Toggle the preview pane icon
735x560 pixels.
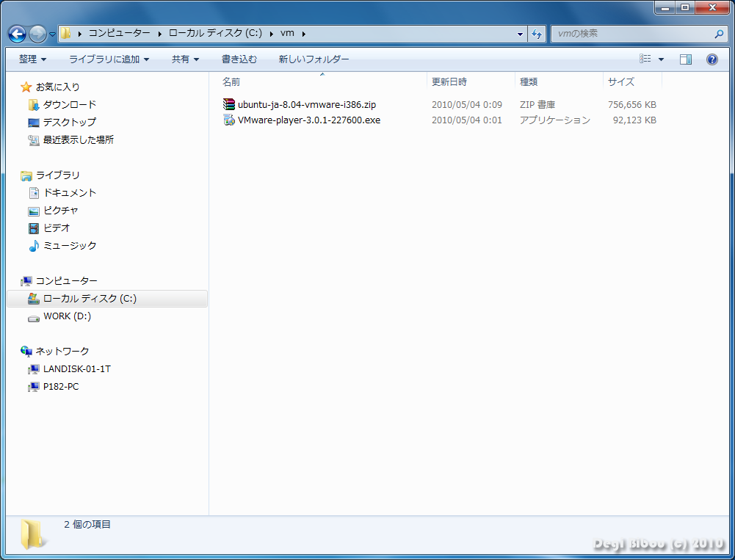[685, 59]
